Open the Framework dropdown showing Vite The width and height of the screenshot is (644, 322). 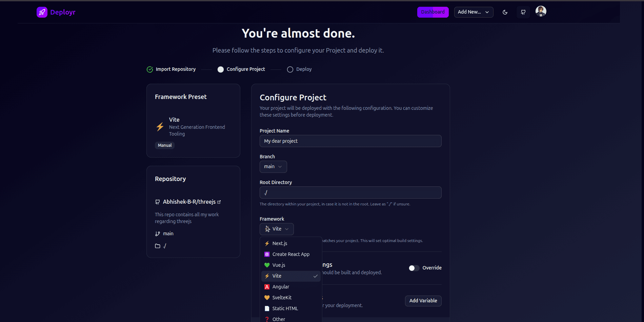click(x=276, y=229)
